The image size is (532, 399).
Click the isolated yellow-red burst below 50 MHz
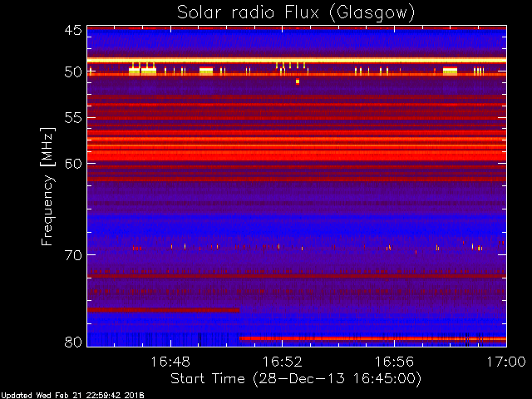point(298,81)
